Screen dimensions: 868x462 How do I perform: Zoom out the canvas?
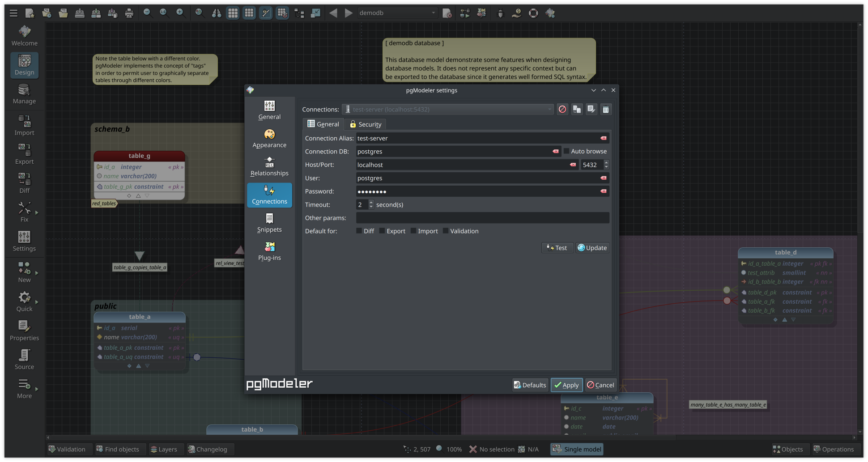pos(147,13)
